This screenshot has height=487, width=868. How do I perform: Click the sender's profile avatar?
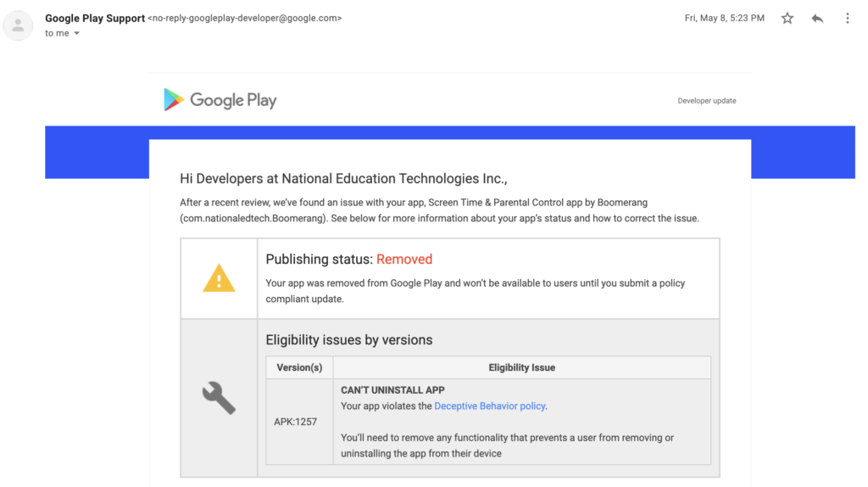point(19,26)
